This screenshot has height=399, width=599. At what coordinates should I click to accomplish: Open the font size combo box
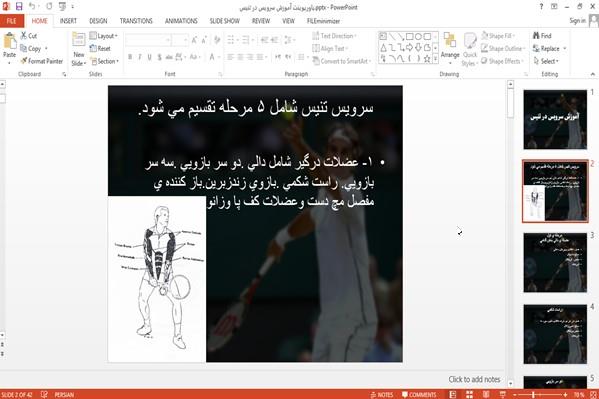[x=180, y=40]
